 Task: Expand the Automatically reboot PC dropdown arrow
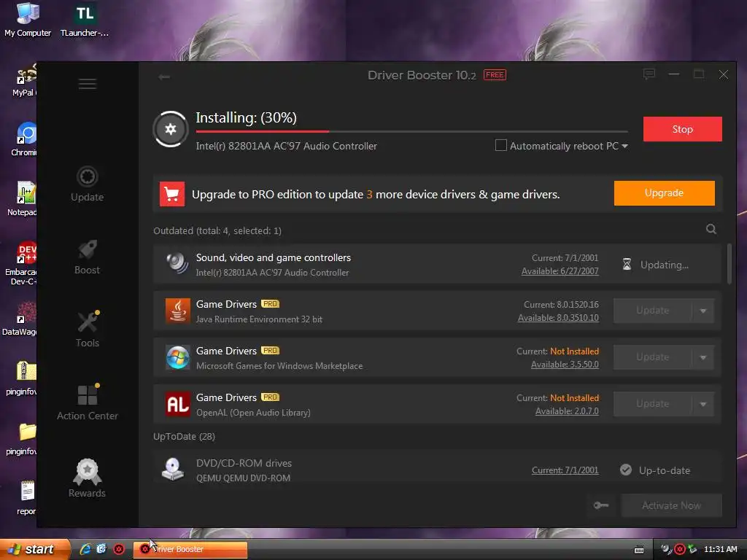(624, 146)
